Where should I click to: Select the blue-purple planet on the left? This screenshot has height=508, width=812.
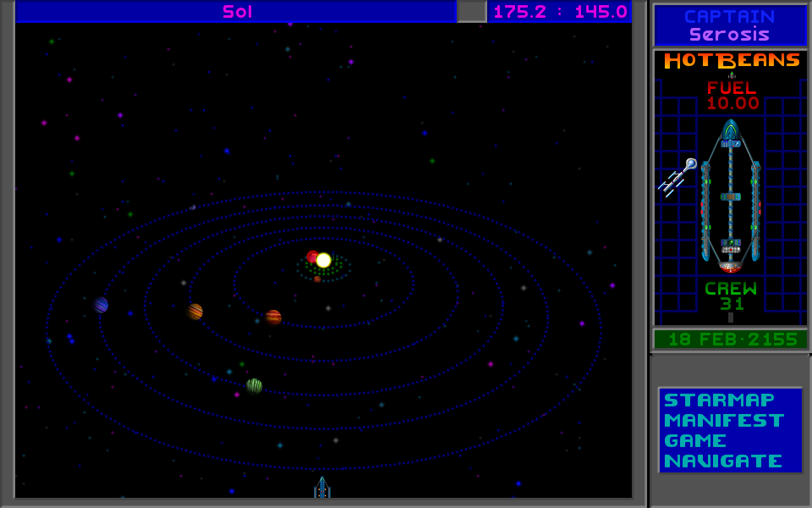(x=100, y=305)
